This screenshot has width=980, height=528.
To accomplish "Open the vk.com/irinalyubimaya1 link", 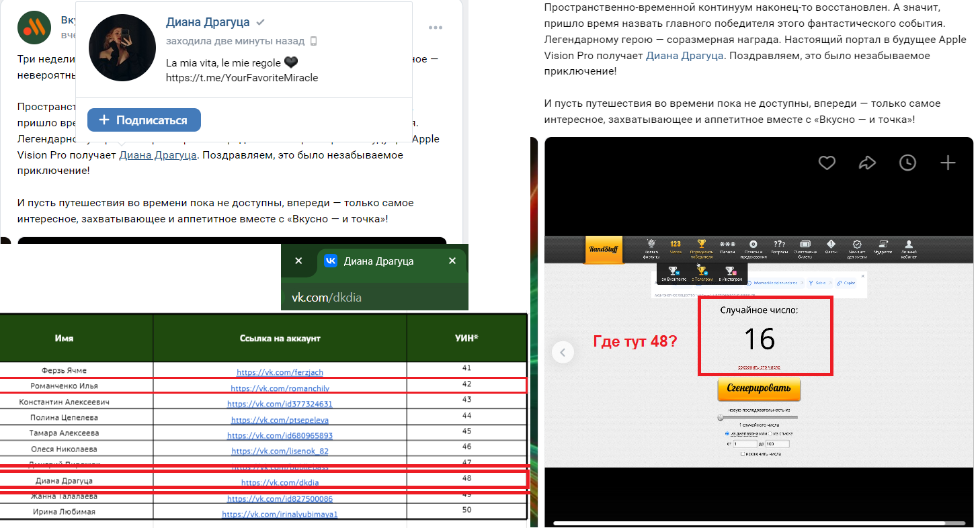I will pyautogui.click(x=280, y=515).
